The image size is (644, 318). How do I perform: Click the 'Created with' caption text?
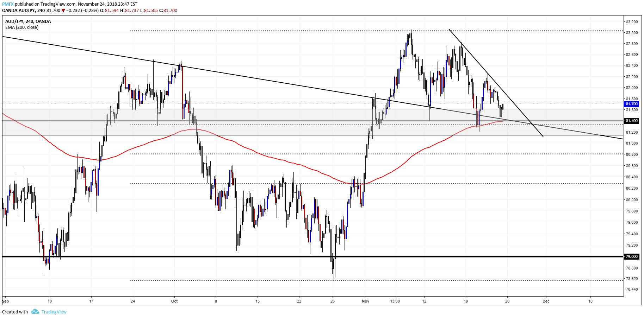tap(15, 312)
